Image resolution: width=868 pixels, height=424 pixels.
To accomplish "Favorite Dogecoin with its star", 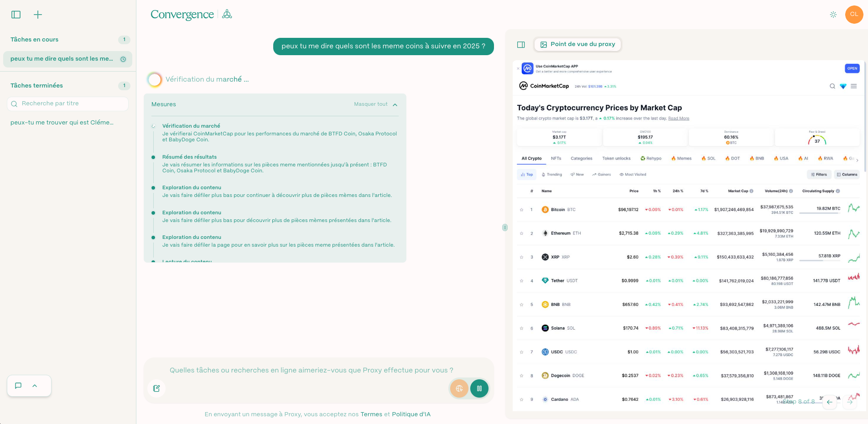I will pos(521,375).
